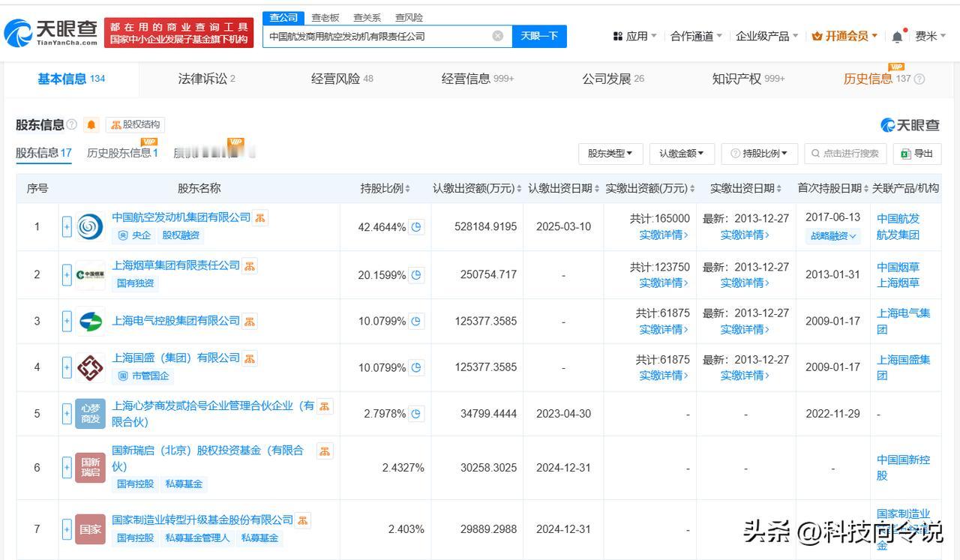Image resolution: width=960 pixels, height=560 pixels.
Task: Open the 认缴金额 filter dropdown
Action: pyautogui.click(x=681, y=154)
